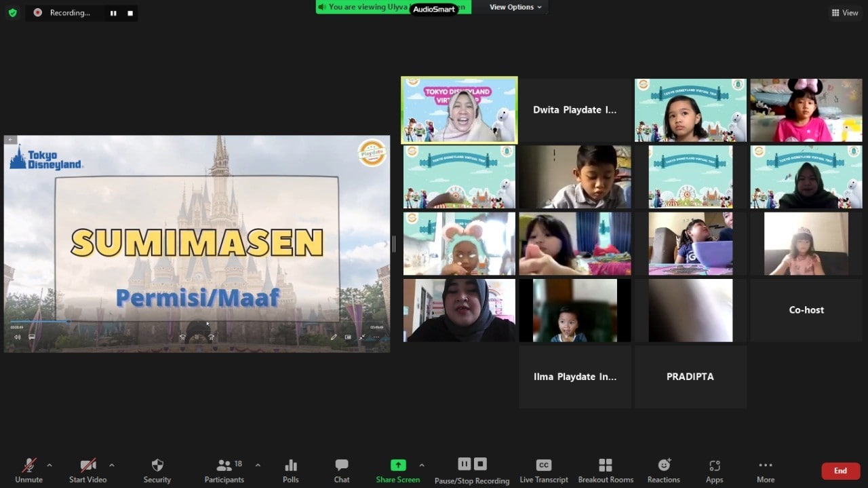This screenshot has width=868, height=488.
Task: Click the green encryption shield icon
Action: [x=12, y=13]
